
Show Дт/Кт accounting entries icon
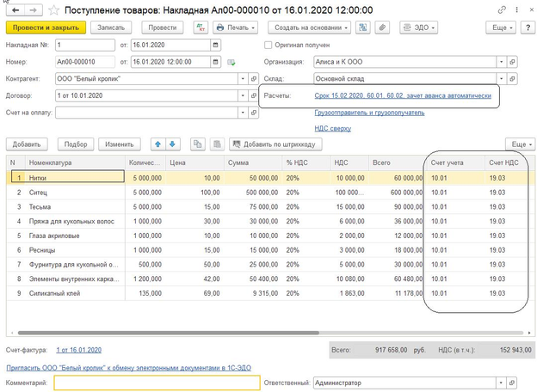[x=201, y=28]
